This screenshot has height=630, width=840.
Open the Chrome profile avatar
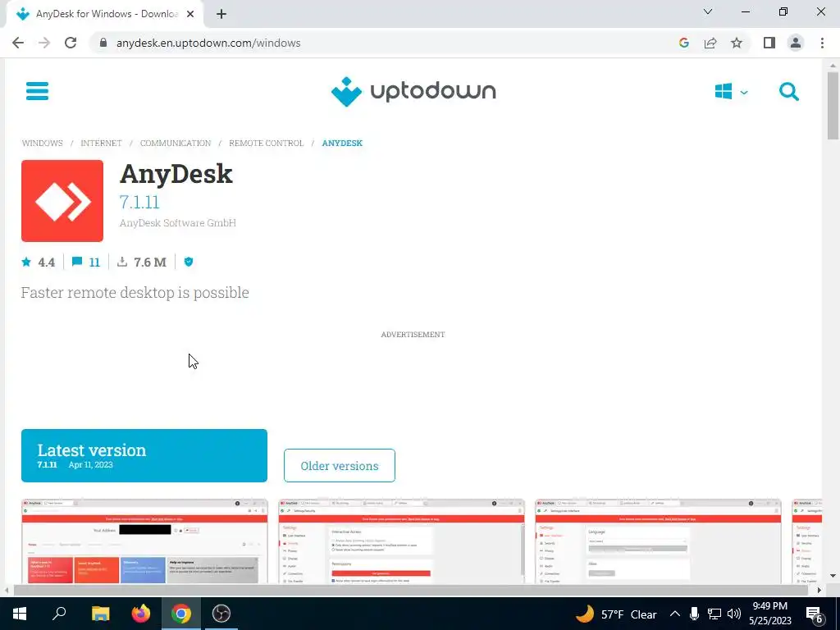[x=796, y=43]
